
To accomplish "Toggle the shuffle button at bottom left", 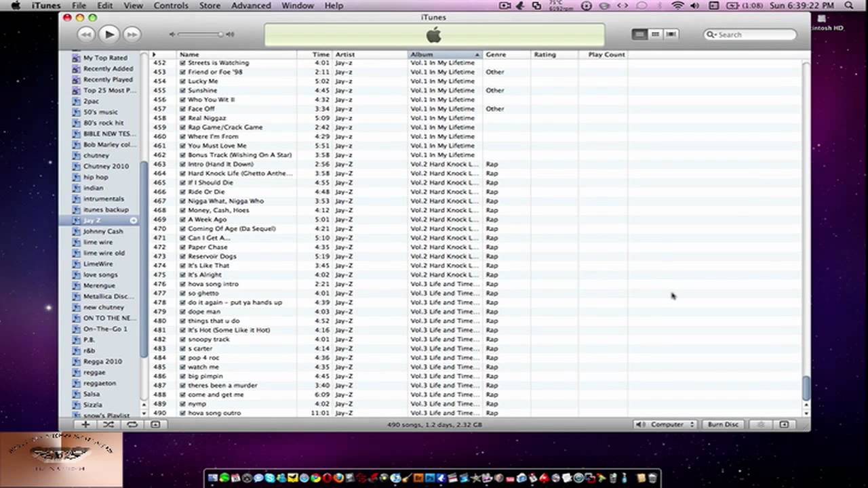I will (108, 424).
